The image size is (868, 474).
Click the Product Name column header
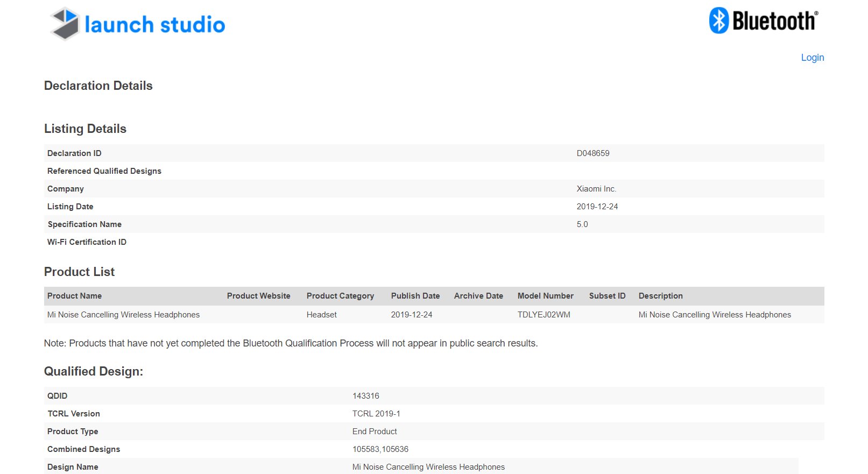point(74,296)
